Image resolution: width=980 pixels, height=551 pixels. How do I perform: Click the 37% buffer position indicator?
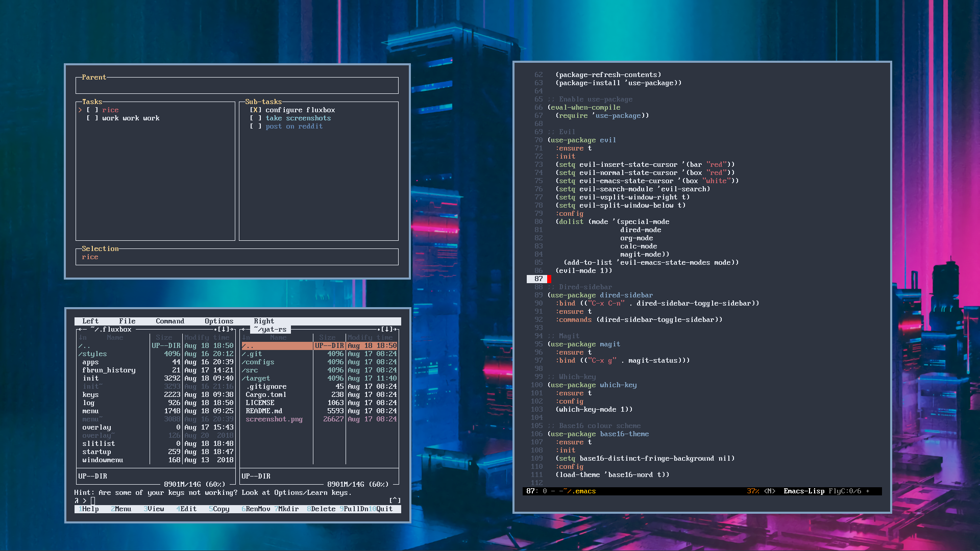(752, 491)
